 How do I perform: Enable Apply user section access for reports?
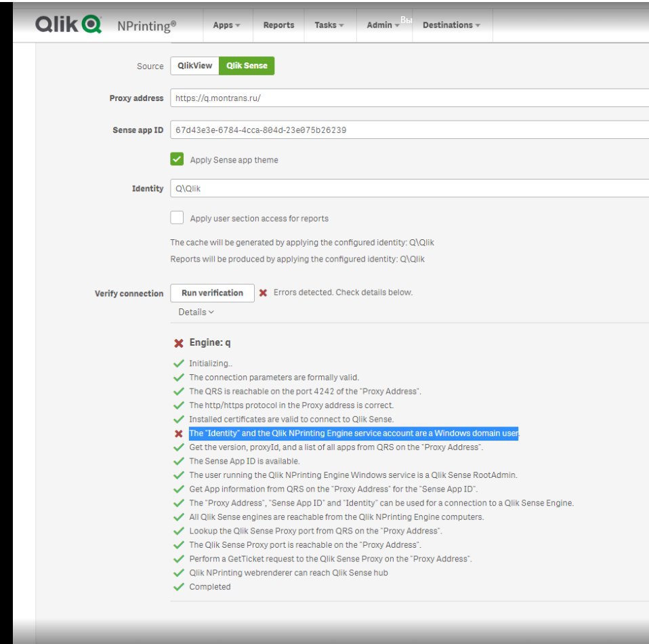point(177,218)
